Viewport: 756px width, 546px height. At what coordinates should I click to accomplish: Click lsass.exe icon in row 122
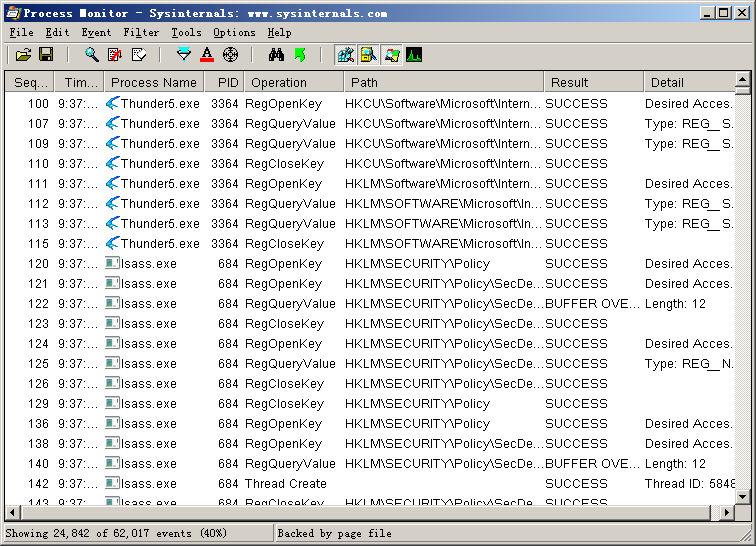[x=112, y=303]
